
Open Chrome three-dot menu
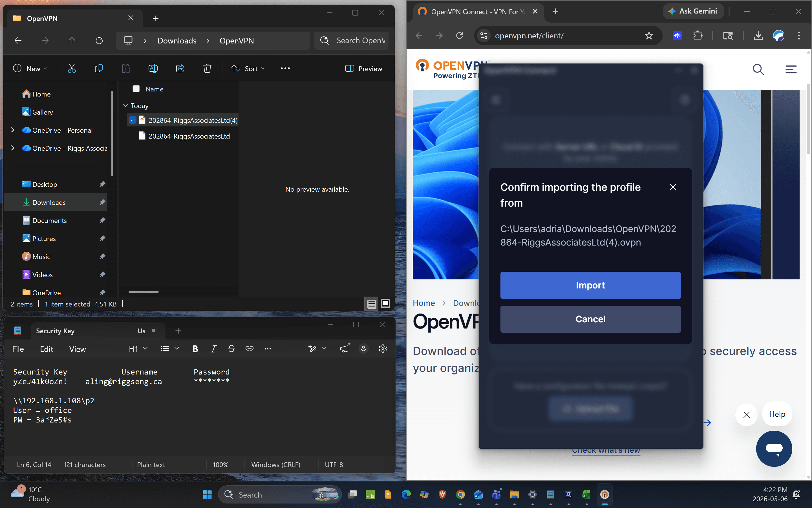click(799, 36)
